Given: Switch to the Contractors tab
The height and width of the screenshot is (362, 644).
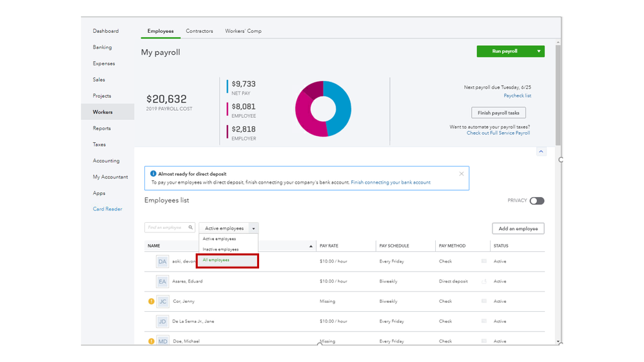Looking at the screenshot, I should pos(199,31).
